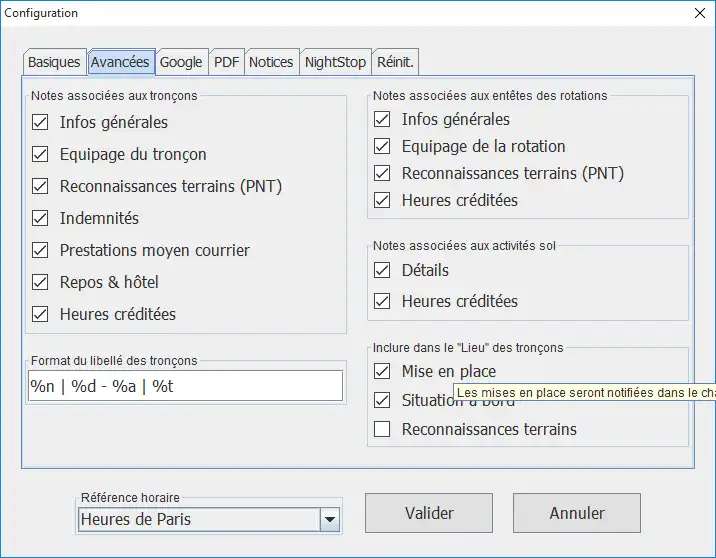Switch to the Basiques tab
716x558 pixels.
[54, 62]
